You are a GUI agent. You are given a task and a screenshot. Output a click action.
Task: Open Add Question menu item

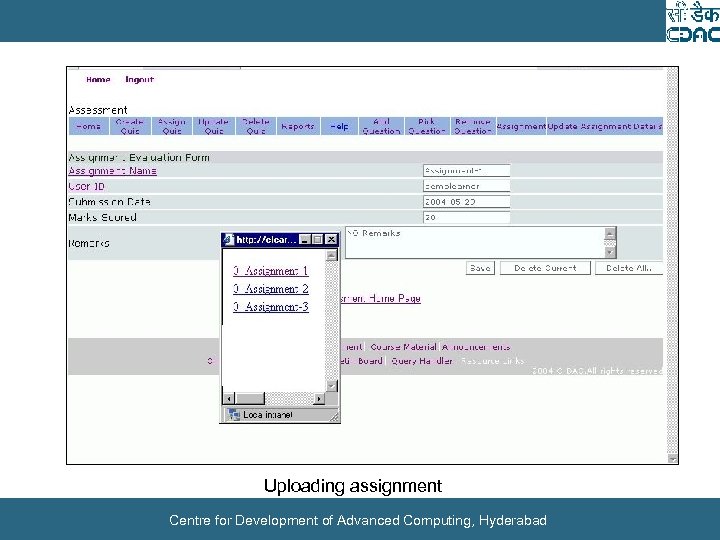point(381,126)
